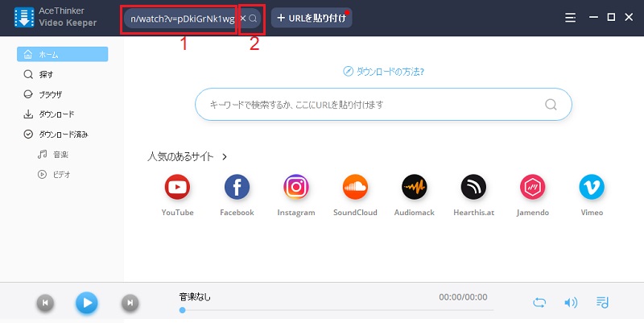
Task: Open the Facebook site icon
Action: [237, 187]
